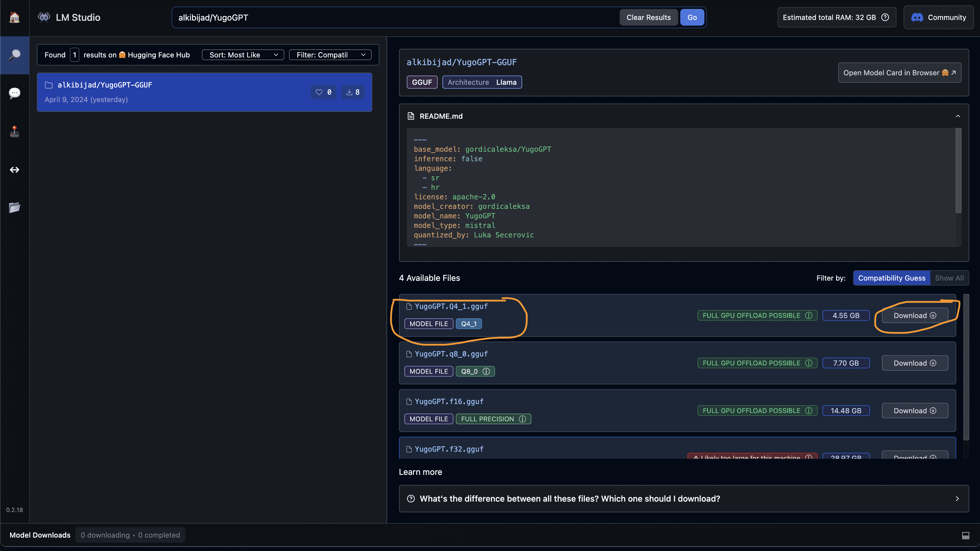Image resolution: width=980 pixels, height=551 pixels.
Task: Click the 14.48 GB size badge
Action: 846,411
